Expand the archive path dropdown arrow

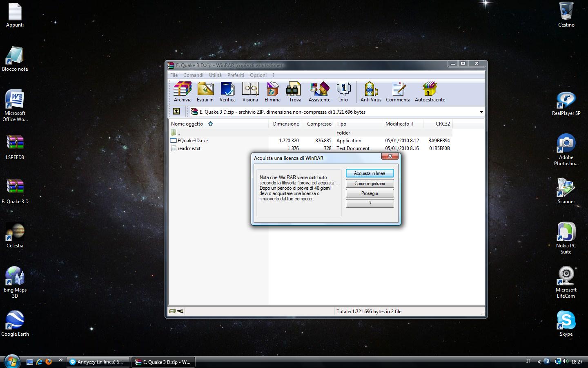click(481, 112)
